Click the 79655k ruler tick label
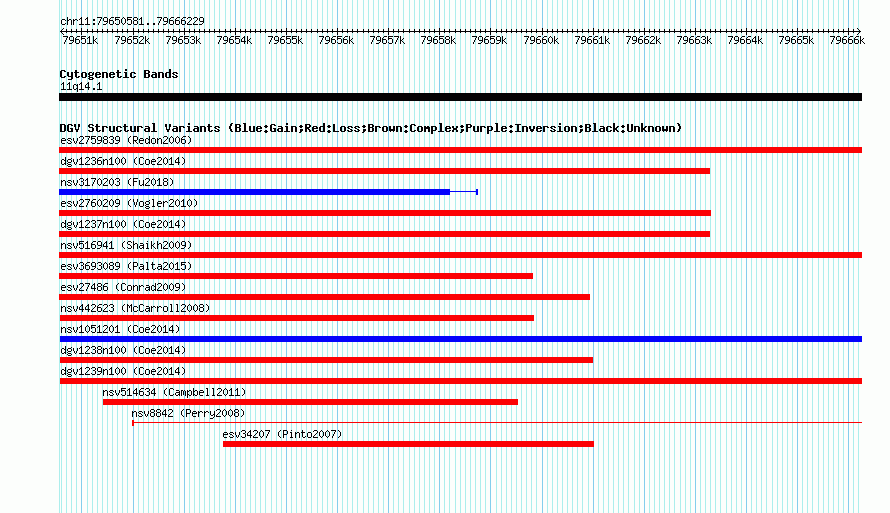Image resolution: width=890 pixels, height=513 pixels. 285,40
